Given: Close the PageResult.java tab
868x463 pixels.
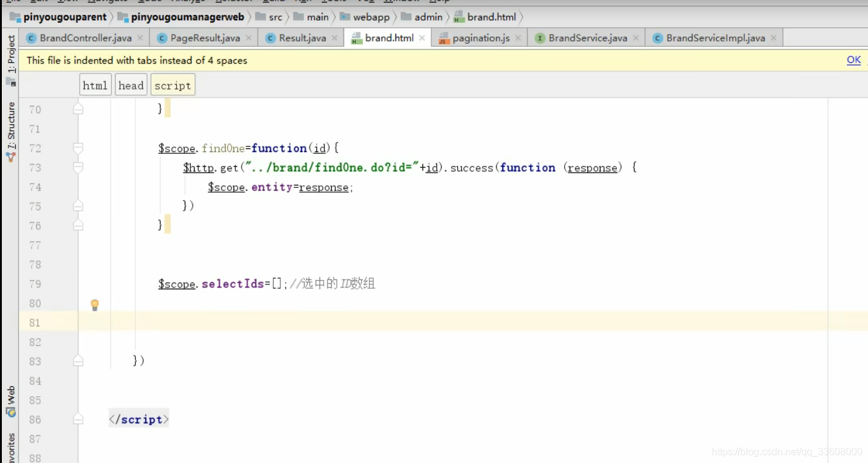Looking at the screenshot, I should pos(248,38).
